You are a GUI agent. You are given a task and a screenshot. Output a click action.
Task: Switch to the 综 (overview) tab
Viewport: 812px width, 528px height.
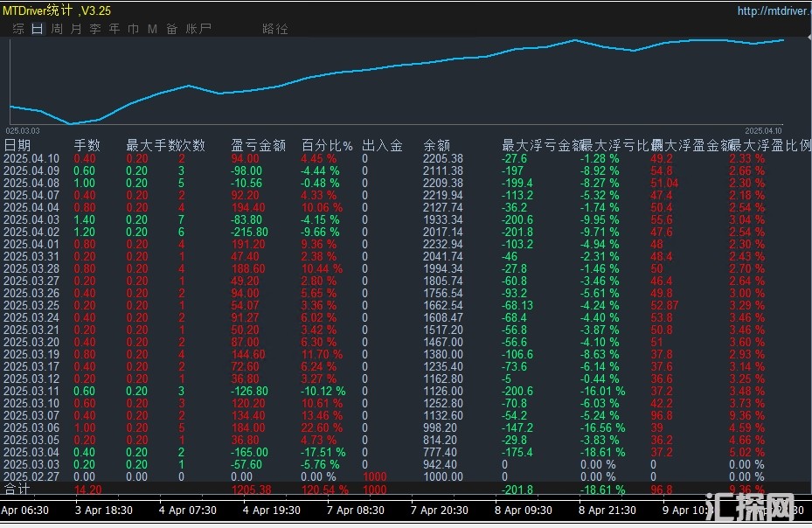[x=18, y=29]
